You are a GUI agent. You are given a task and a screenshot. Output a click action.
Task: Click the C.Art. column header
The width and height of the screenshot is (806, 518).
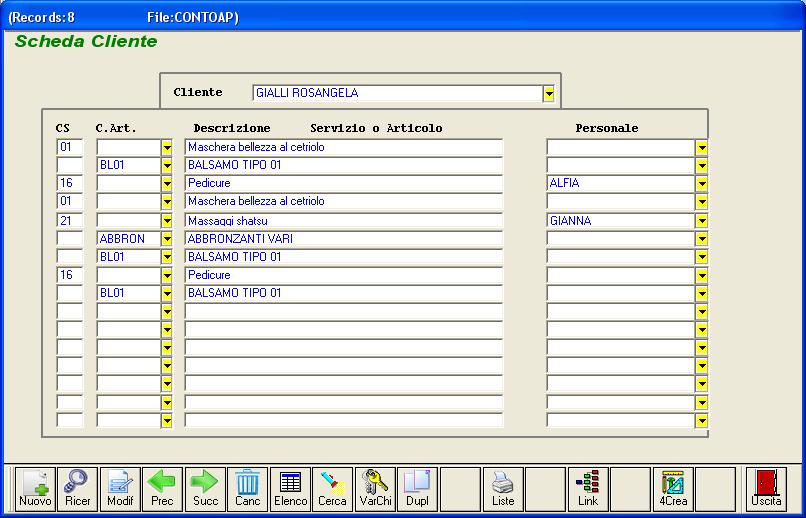[x=116, y=128]
